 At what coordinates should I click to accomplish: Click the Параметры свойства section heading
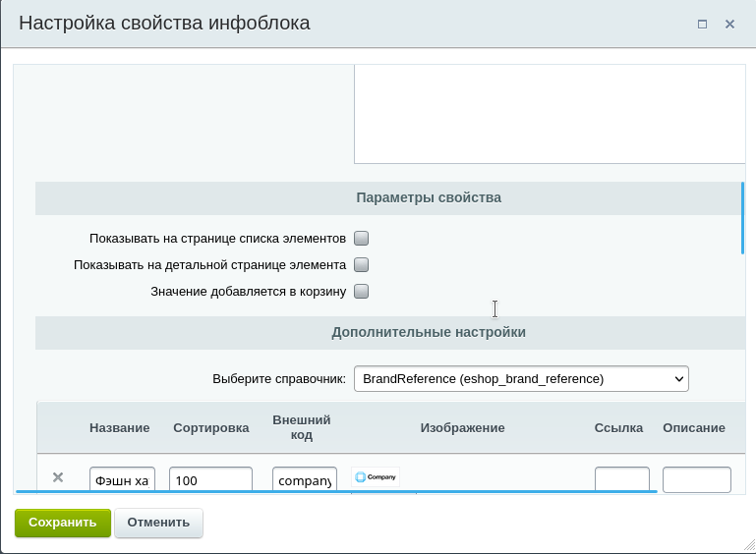[x=429, y=198]
